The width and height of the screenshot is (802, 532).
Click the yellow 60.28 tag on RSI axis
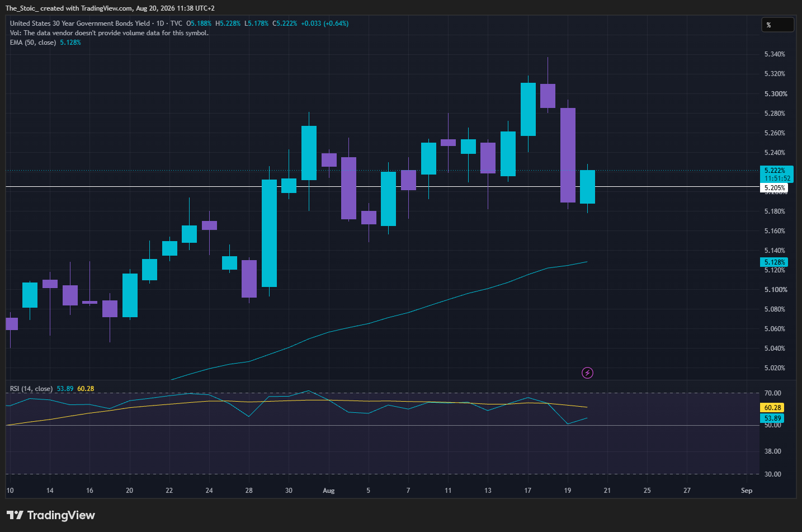click(x=773, y=408)
